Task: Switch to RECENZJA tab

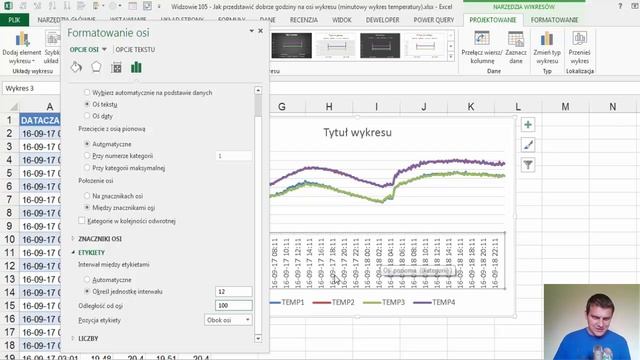Action: tap(304, 20)
